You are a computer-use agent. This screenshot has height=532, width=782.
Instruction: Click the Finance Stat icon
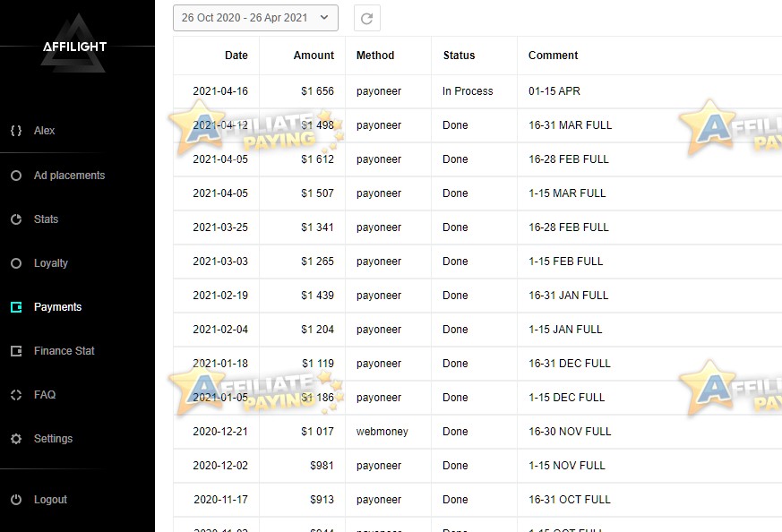pyautogui.click(x=16, y=351)
